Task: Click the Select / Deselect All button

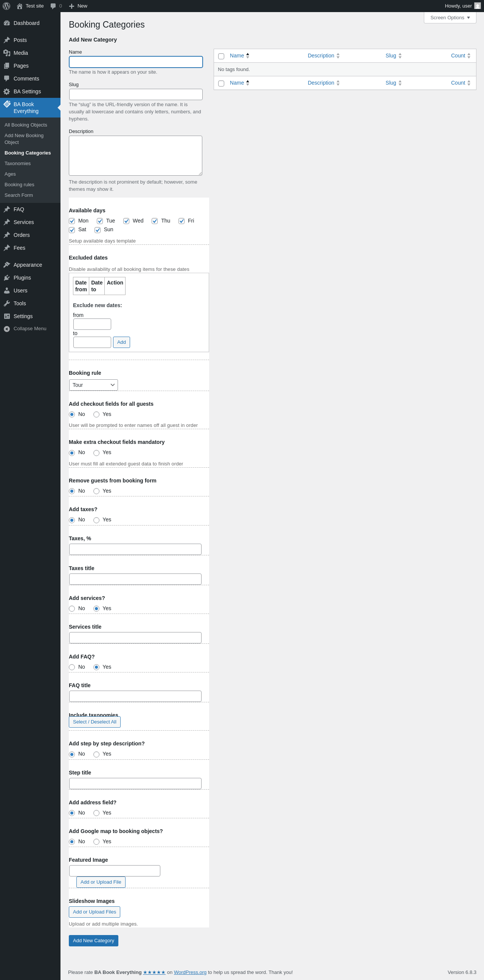Action: pyautogui.click(x=95, y=722)
